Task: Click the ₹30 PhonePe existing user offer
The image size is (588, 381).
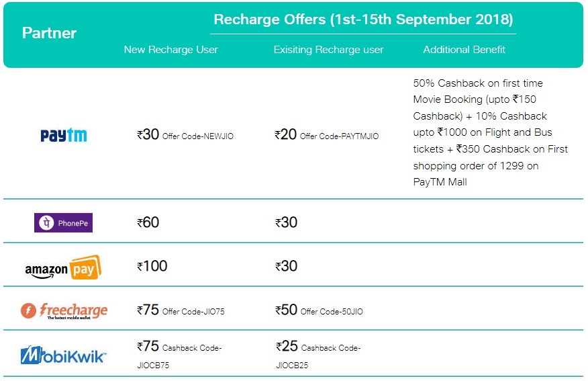Action: coord(286,222)
